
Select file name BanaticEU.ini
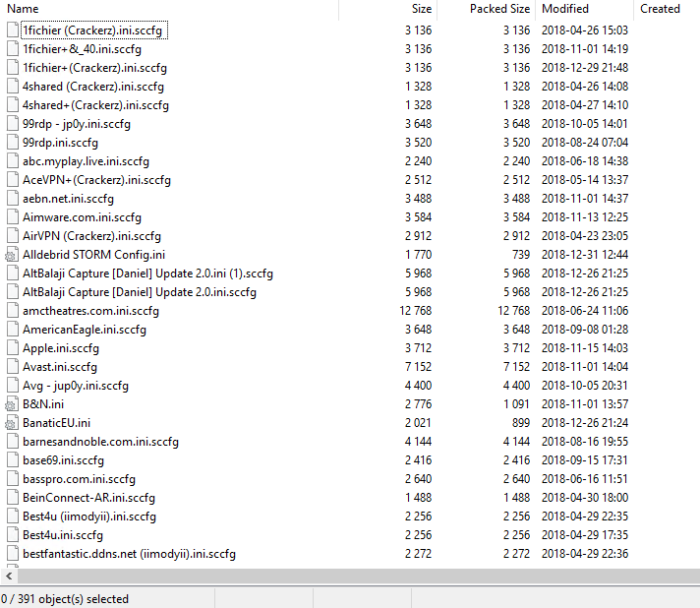[x=56, y=423]
